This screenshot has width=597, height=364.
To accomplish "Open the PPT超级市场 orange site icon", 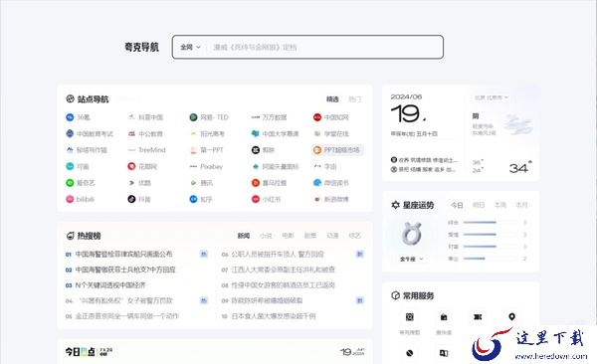I will [317, 150].
